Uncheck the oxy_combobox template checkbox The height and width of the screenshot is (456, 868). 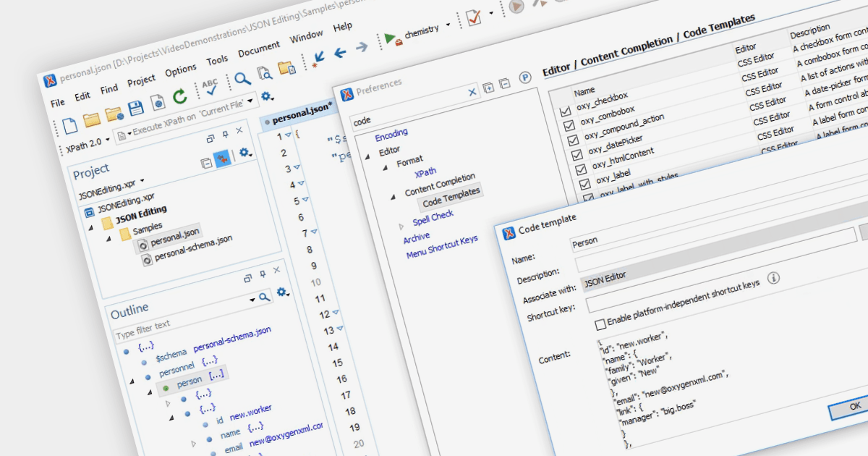[x=569, y=125]
